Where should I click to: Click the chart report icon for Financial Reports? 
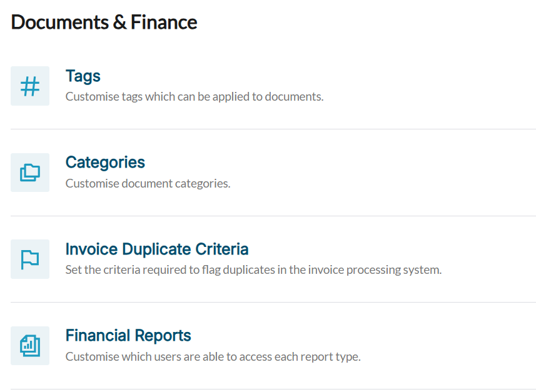point(29,346)
